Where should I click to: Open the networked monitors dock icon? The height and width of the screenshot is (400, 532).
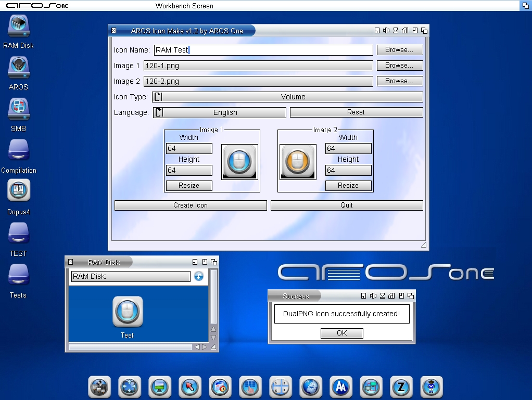tap(371, 387)
